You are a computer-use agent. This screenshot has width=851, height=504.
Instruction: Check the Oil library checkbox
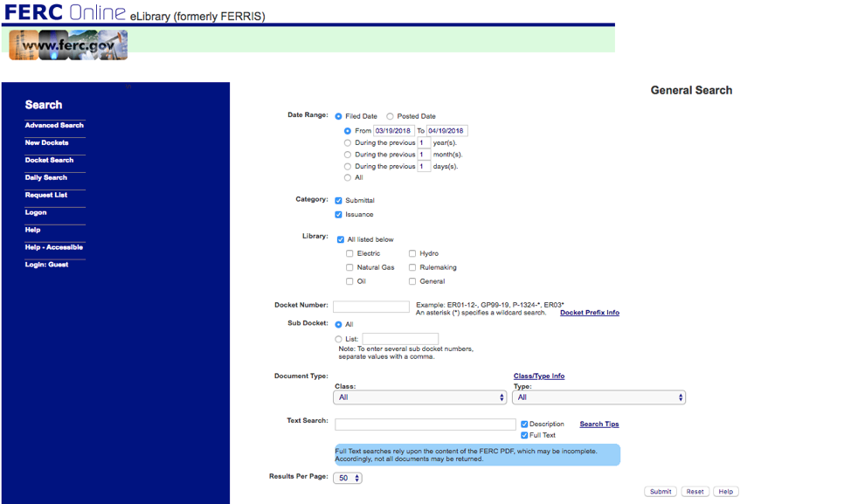click(x=349, y=281)
